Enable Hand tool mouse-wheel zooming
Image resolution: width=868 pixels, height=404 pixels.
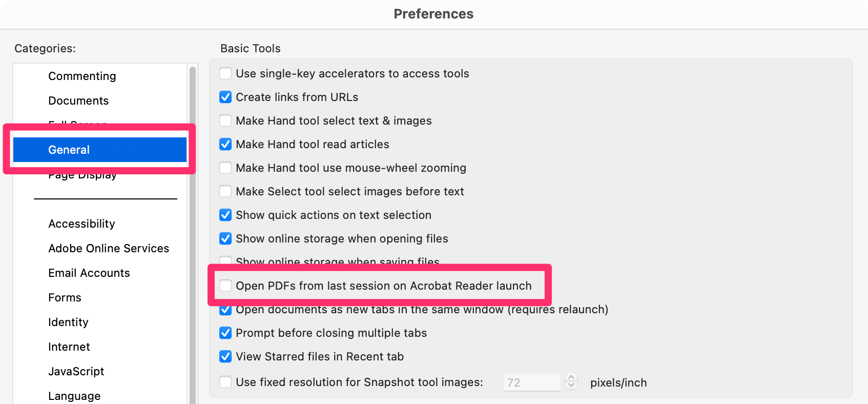point(225,168)
